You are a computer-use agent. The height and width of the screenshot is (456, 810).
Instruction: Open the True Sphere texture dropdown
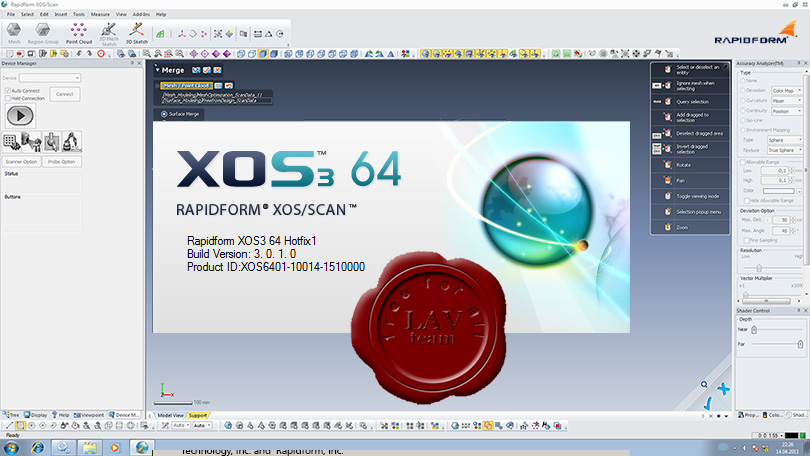pyautogui.click(x=785, y=150)
